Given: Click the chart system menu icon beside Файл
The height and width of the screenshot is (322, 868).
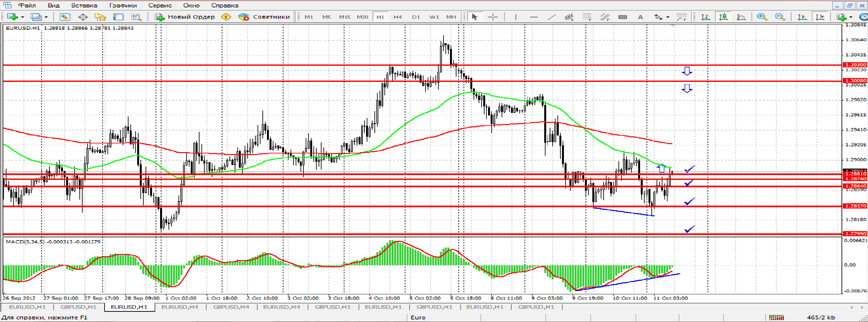Looking at the screenshot, I should pos(7,5).
